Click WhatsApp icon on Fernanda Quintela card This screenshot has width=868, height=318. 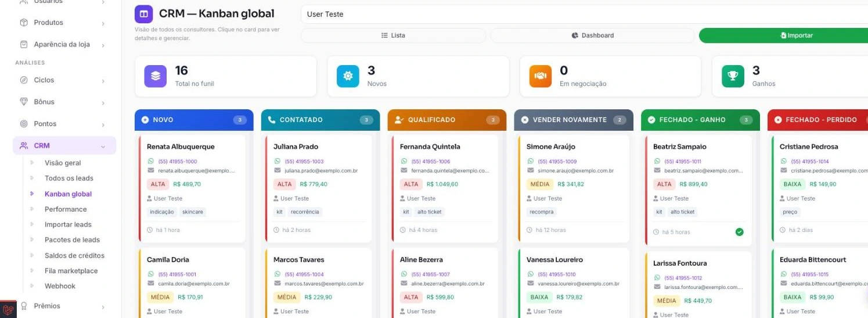tap(404, 161)
